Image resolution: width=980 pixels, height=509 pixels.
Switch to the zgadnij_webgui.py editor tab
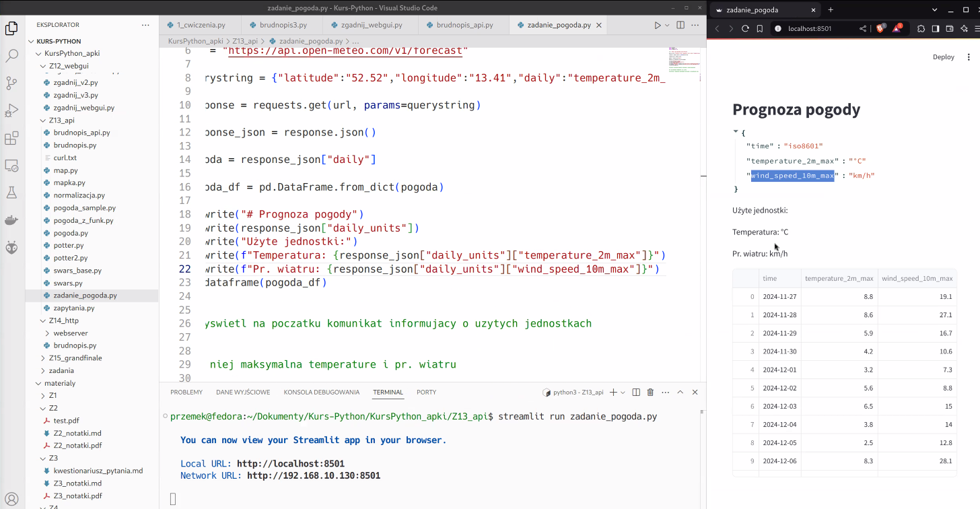[371, 25]
